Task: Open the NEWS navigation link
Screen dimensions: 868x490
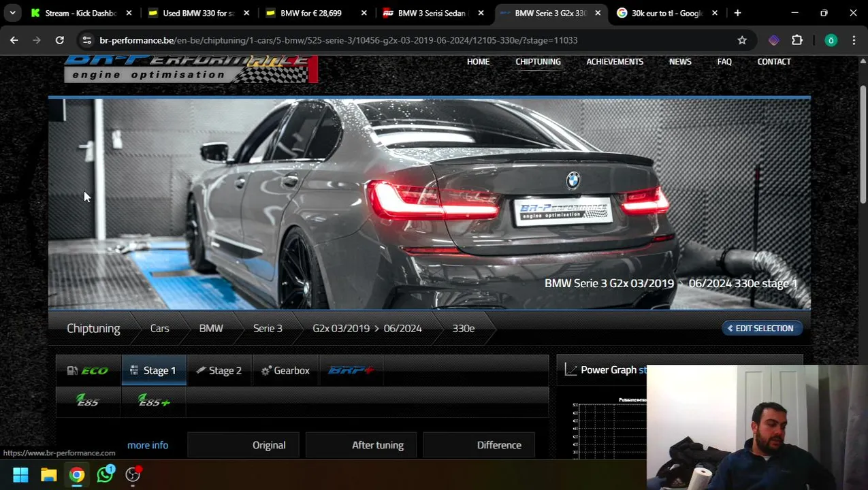Action: point(680,61)
